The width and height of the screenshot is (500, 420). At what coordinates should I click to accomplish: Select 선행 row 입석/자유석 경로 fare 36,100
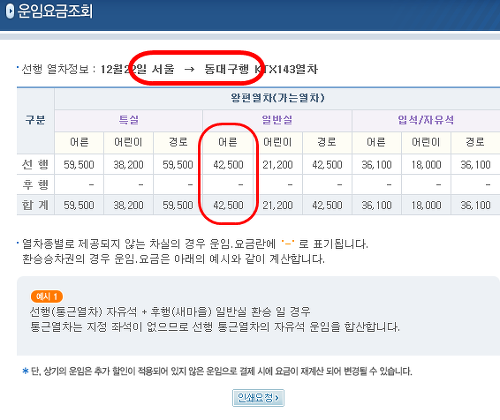[475, 165]
